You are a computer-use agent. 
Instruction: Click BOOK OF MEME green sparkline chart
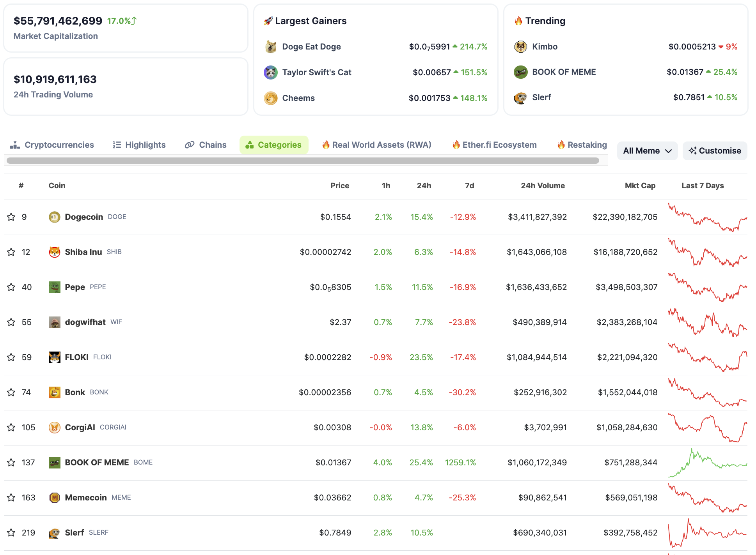coord(708,463)
